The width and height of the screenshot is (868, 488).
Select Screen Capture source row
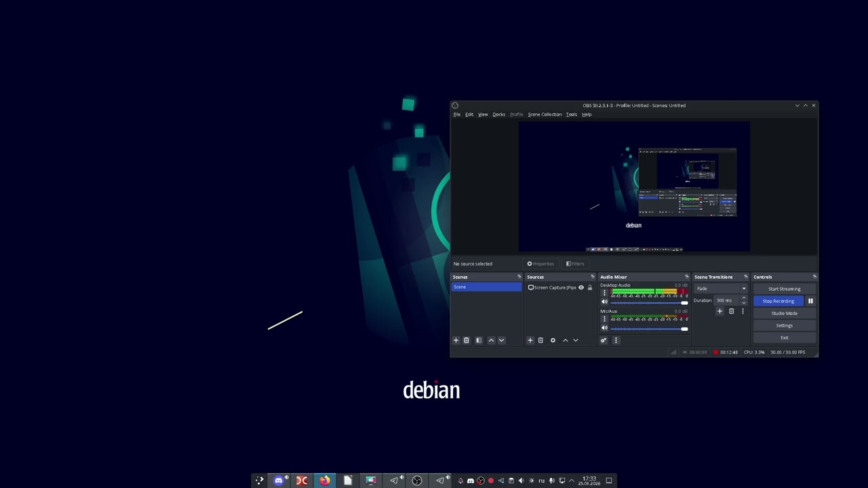560,287
